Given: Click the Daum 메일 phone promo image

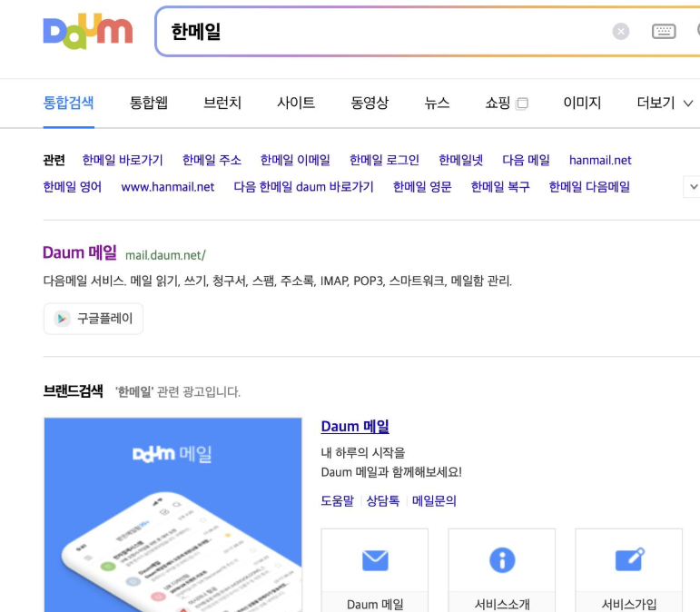Looking at the screenshot, I should pos(173,515).
